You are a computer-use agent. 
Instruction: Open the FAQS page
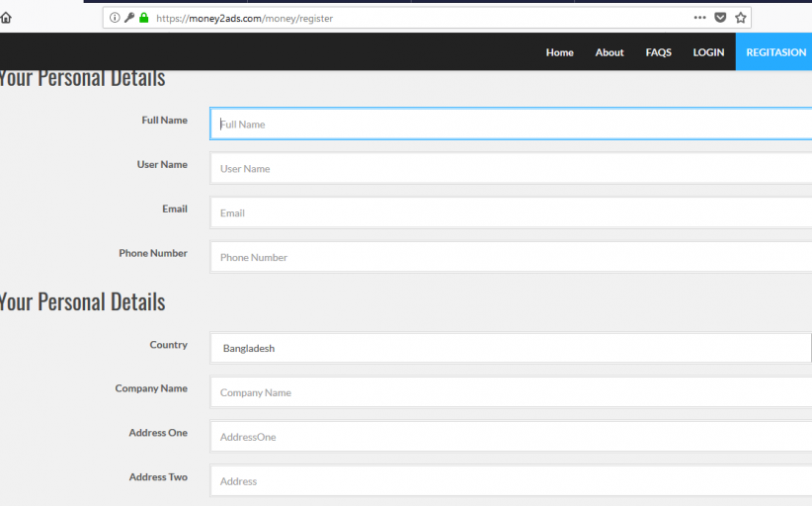(658, 52)
